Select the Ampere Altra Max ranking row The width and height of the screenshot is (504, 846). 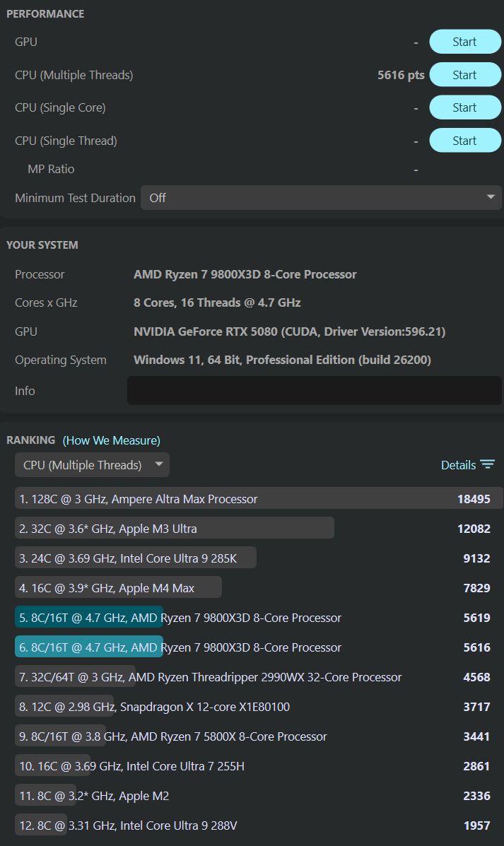click(x=259, y=498)
